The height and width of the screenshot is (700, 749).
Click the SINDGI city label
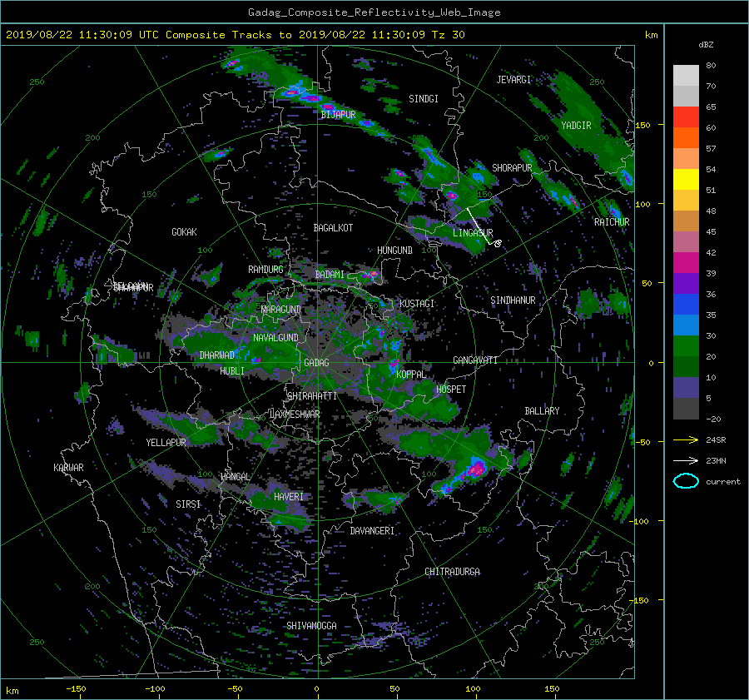point(424,99)
